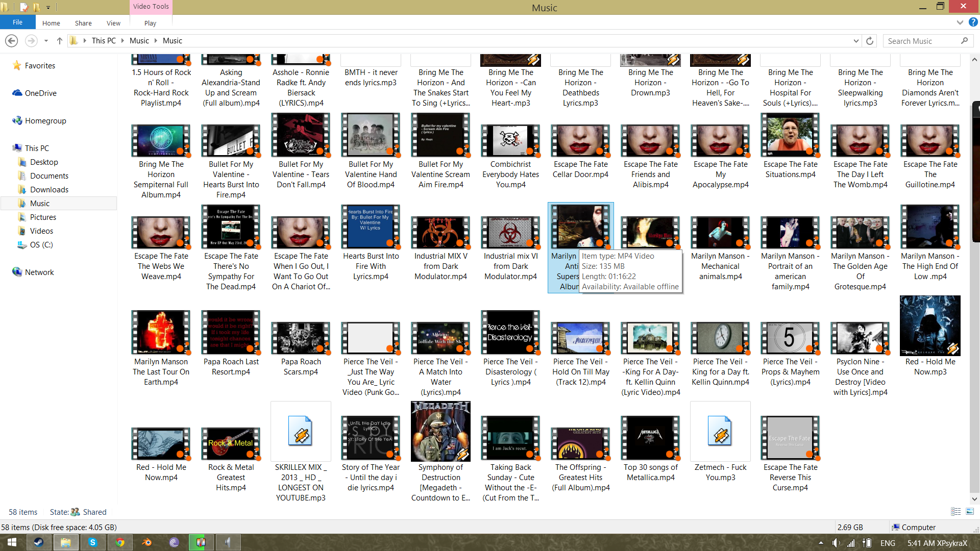
Task: Click the This PC breadcrumb in address bar
Action: 104,41
